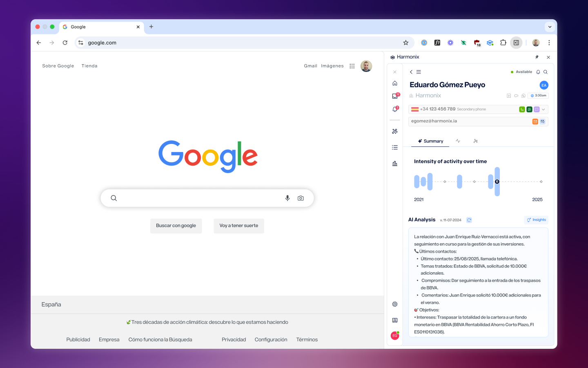Click the light blue mail action icon
Image resolution: width=588 pixels, height=368 pixels.
pyautogui.click(x=542, y=121)
